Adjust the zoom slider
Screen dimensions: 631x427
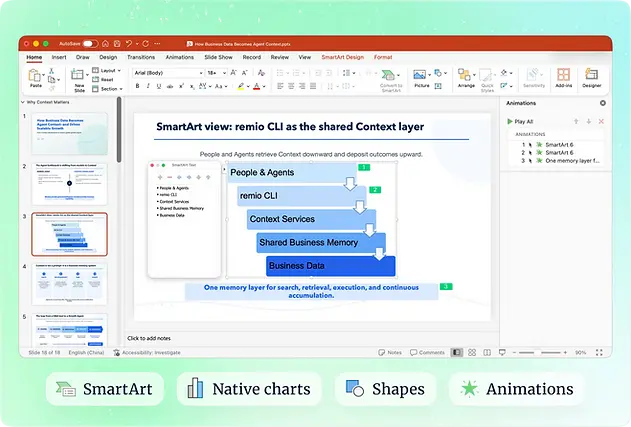coord(539,353)
